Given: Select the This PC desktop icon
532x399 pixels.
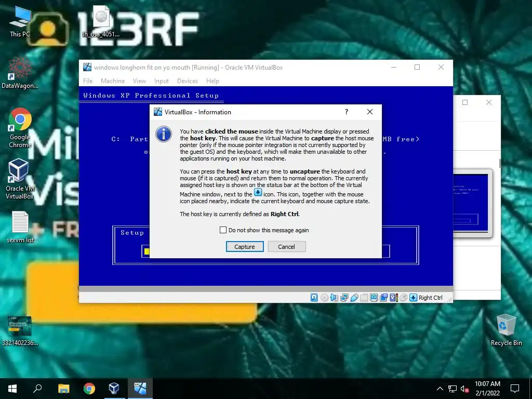Looking at the screenshot, I should (20, 21).
